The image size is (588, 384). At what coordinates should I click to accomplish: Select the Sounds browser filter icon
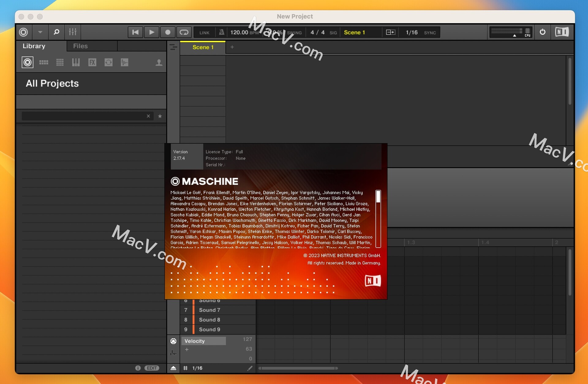click(60, 63)
